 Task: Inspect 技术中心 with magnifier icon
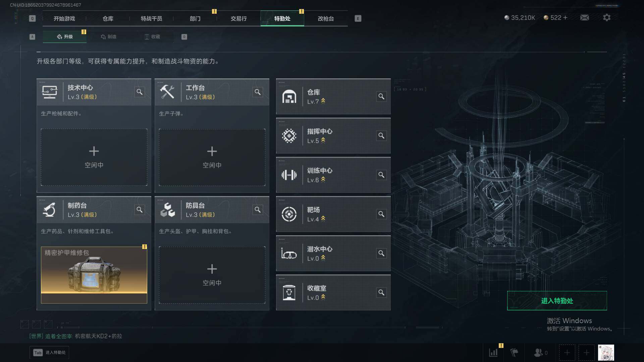point(140,92)
